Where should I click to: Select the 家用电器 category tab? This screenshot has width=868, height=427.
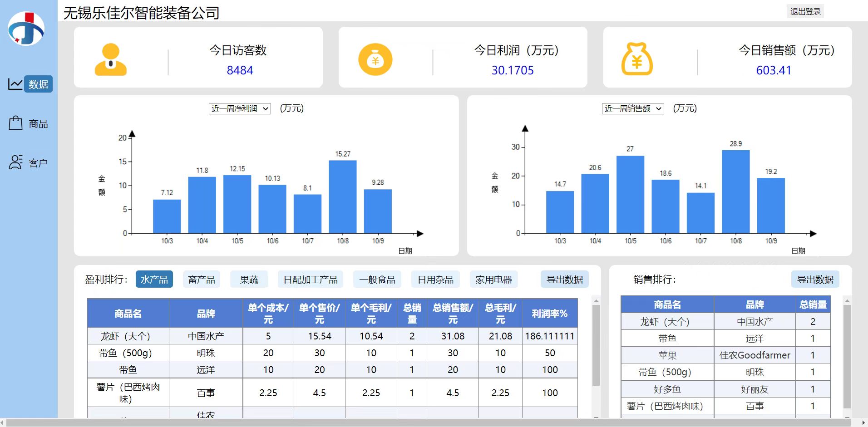click(x=493, y=280)
